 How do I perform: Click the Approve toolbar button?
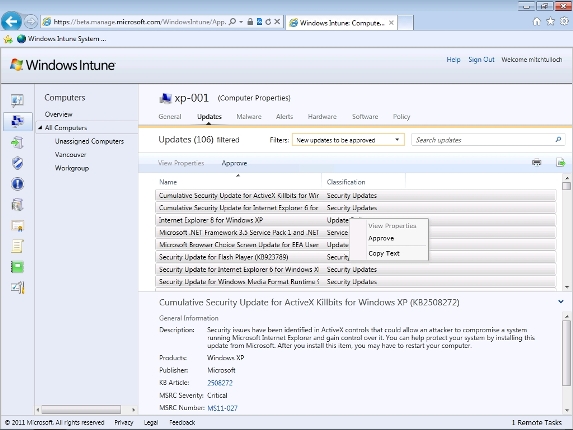pos(234,163)
